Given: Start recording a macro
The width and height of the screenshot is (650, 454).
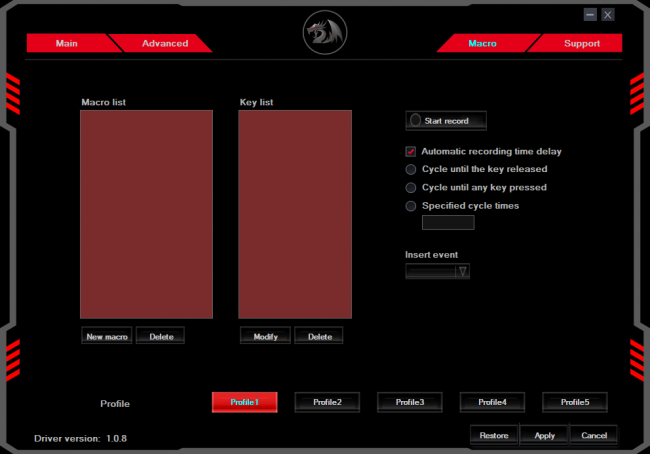Looking at the screenshot, I should click(x=446, y=121).
